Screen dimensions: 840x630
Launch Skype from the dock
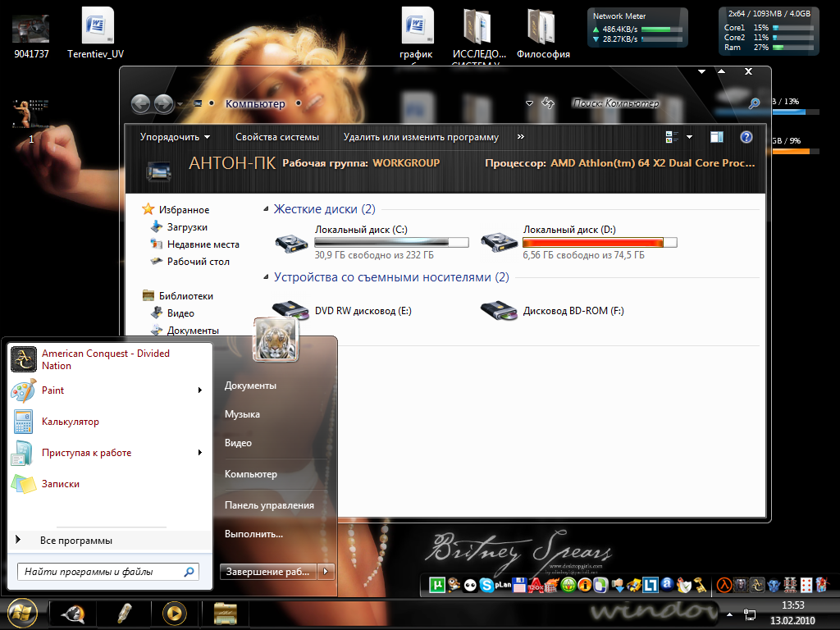pyautogui.click(x=486, y=585)
